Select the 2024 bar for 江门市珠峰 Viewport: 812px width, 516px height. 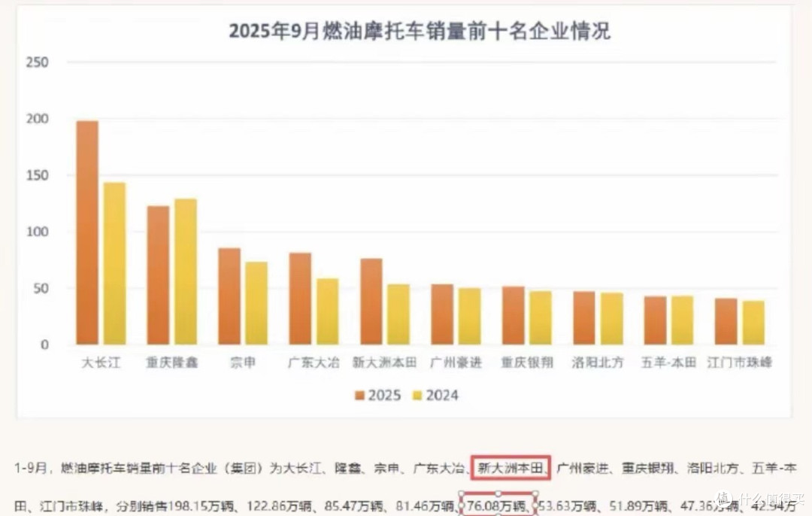point(753,323)
